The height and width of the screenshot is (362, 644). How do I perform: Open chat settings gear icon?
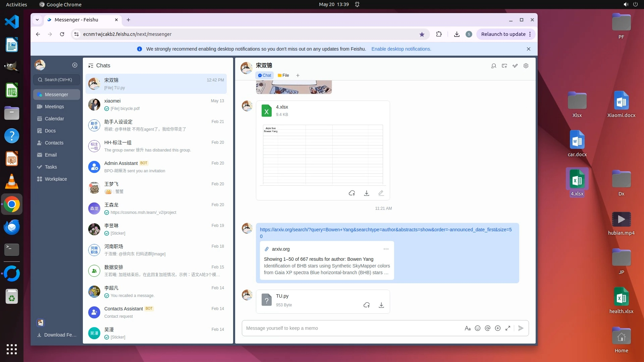pos(526,66)
